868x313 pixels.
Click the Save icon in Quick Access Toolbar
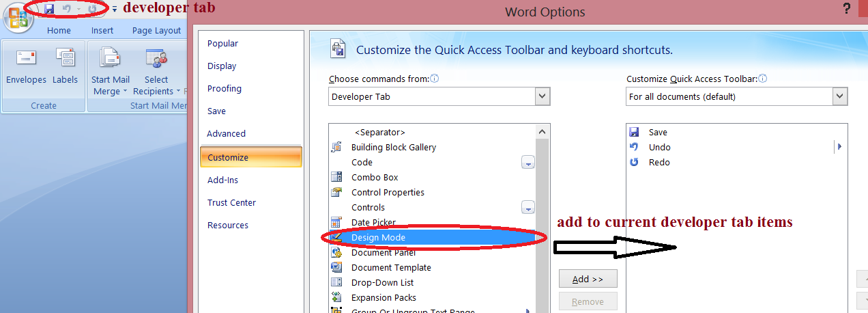click(49, 9)
